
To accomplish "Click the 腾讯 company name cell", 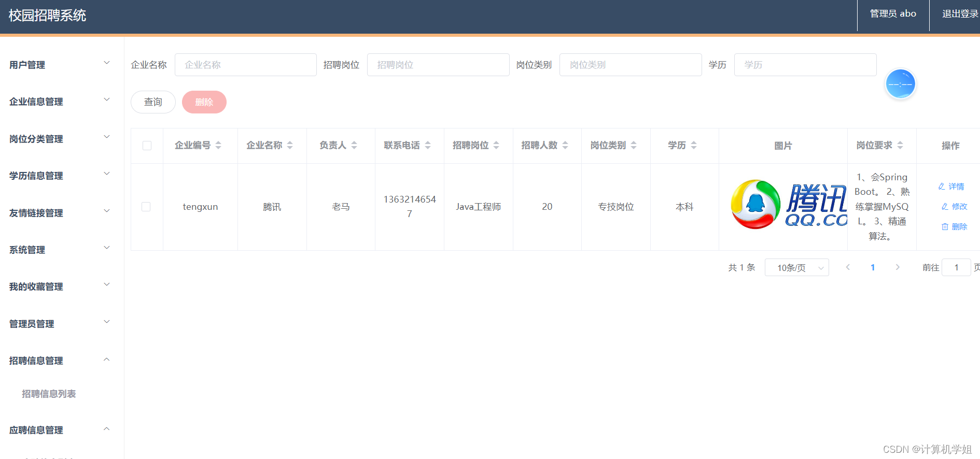I will point(272,207).
